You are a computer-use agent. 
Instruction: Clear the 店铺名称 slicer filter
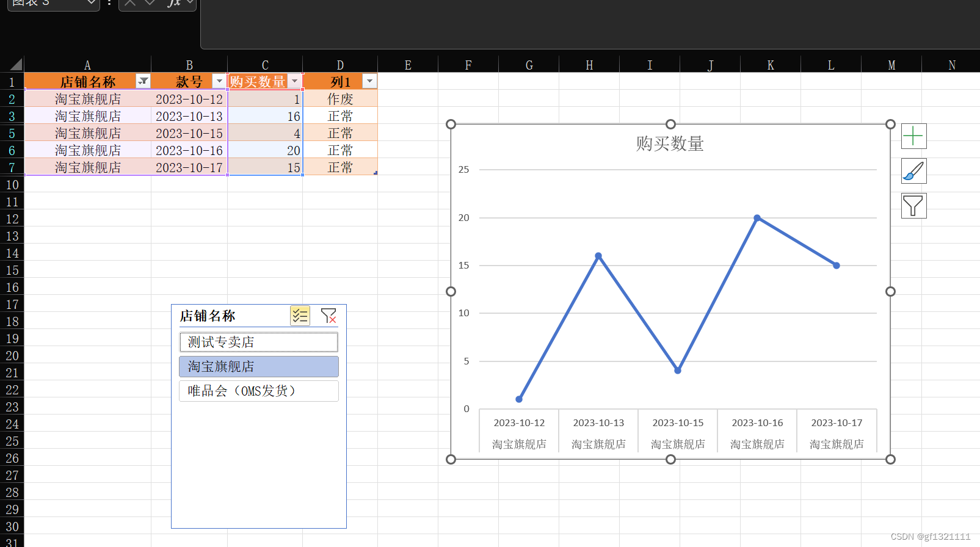[x=328, y=316]
